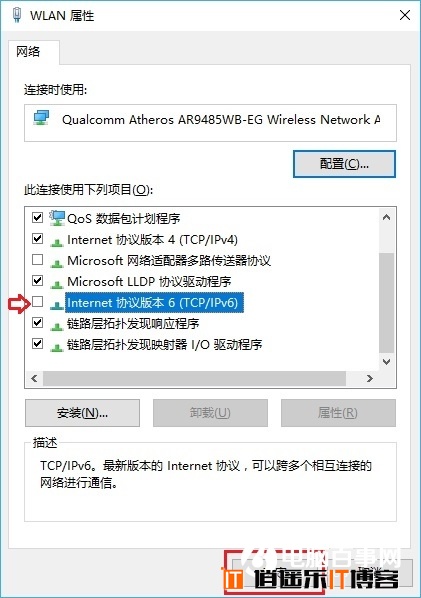The image size is (421, 598).
Task: Click the link-layer topology responder icon
Action: click(57, 325)
